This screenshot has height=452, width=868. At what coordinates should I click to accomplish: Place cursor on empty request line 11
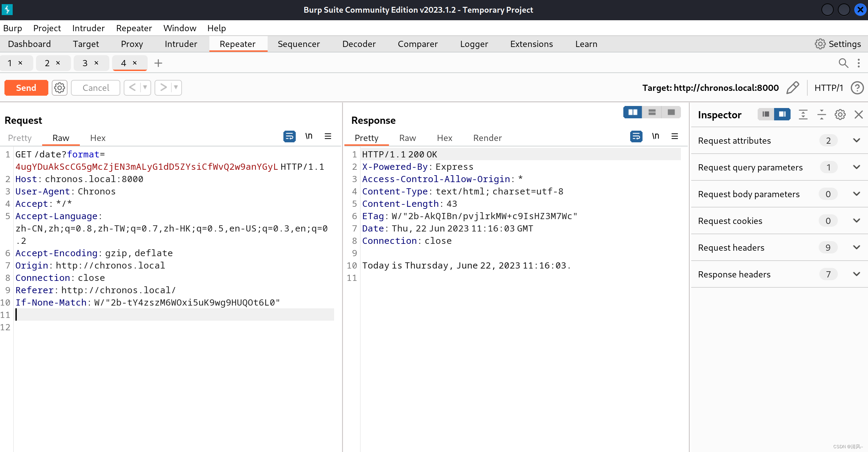tap(175, 315)
